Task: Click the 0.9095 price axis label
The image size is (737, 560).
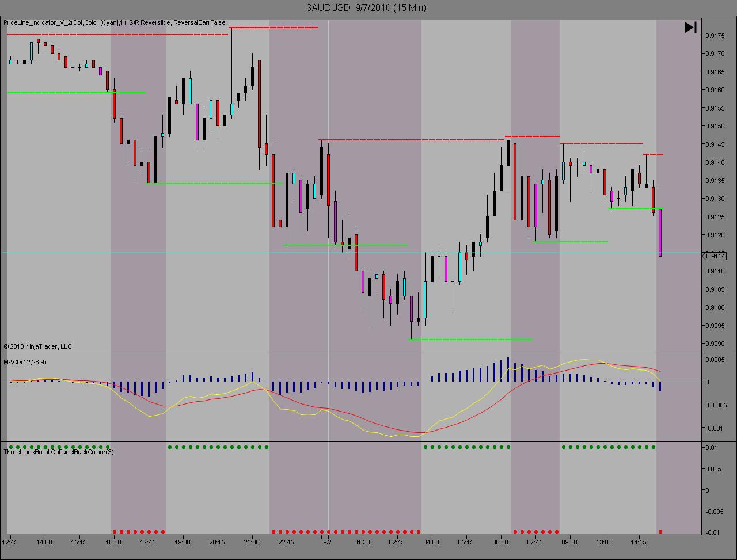Action: [716, 326]
